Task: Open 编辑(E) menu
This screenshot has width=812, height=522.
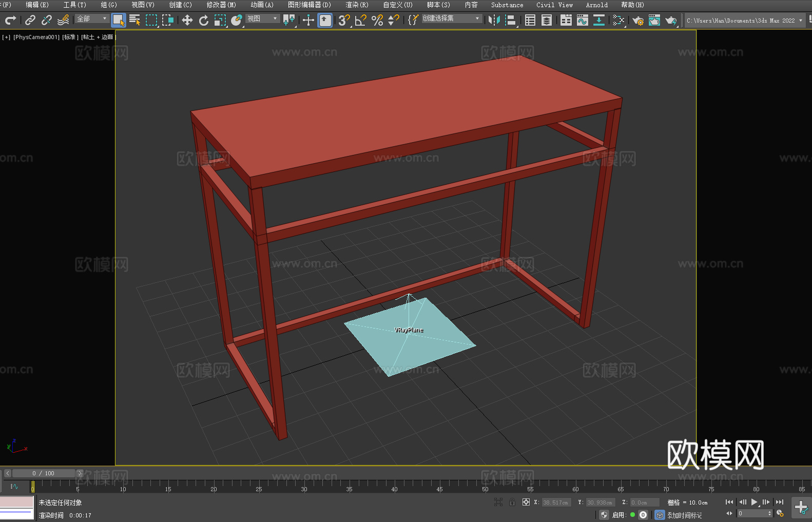Action: pos(37,5)
